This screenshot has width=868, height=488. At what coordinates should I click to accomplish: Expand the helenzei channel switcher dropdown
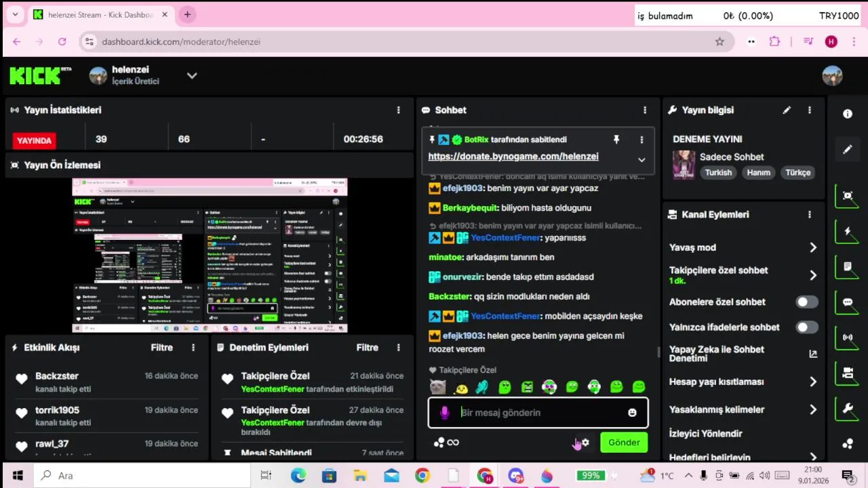192,76
